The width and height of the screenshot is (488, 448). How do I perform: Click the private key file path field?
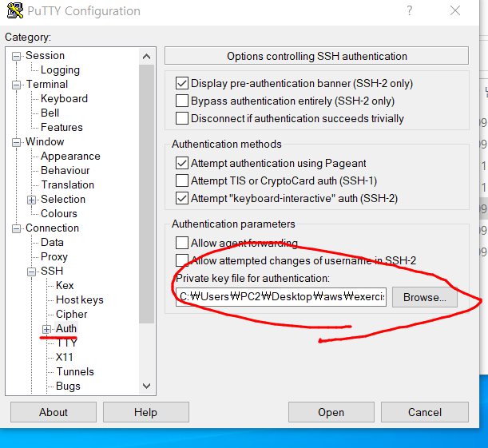281,297
